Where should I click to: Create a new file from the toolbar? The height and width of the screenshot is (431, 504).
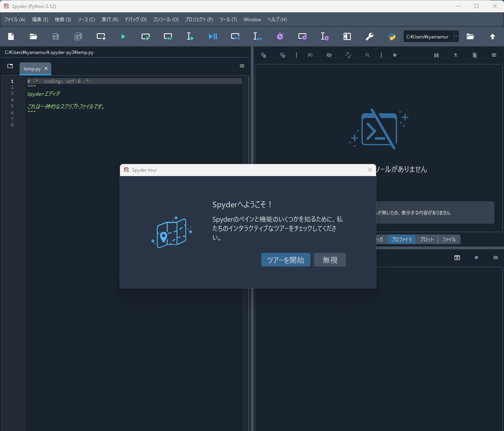(11, 36)
